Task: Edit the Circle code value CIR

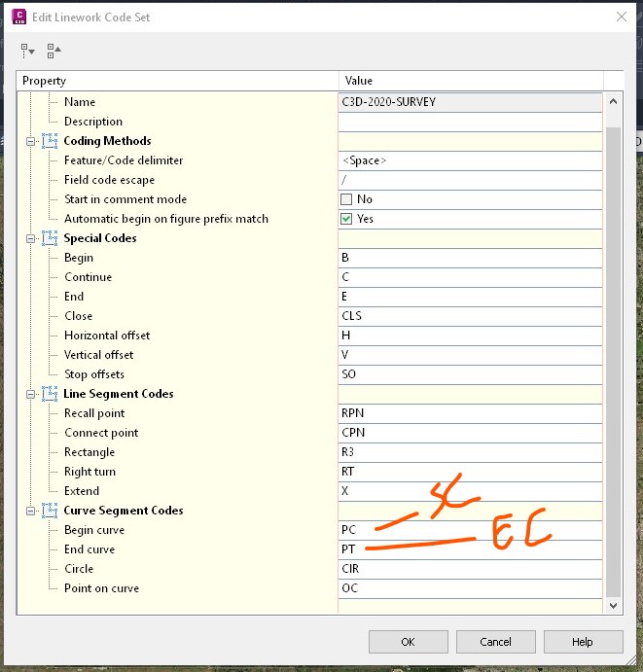Action: pos(470,569)
